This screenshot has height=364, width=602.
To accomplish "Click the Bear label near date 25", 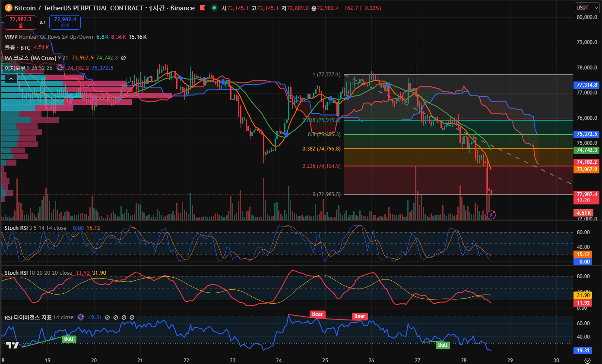I will (x=317, y=314).
